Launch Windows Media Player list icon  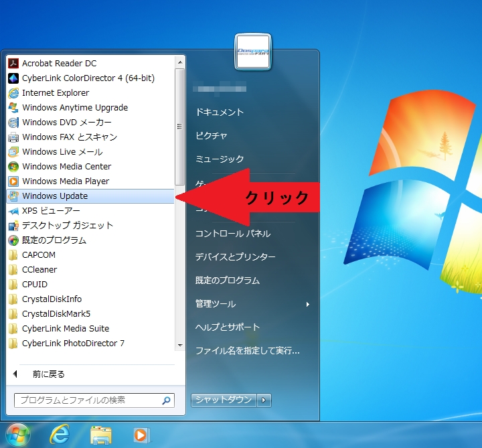pyautogui.click(x=13, y=181)
